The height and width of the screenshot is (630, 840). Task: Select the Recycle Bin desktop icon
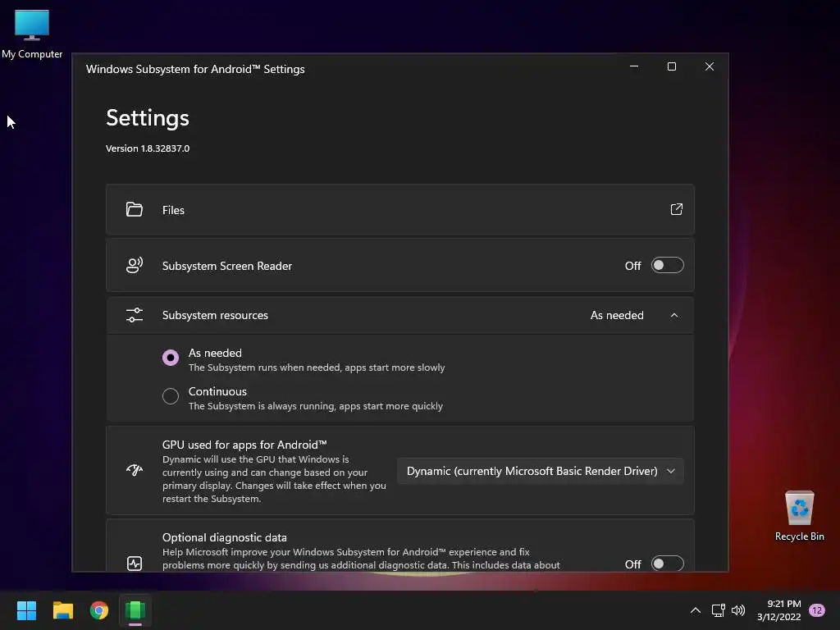point(799,516)
